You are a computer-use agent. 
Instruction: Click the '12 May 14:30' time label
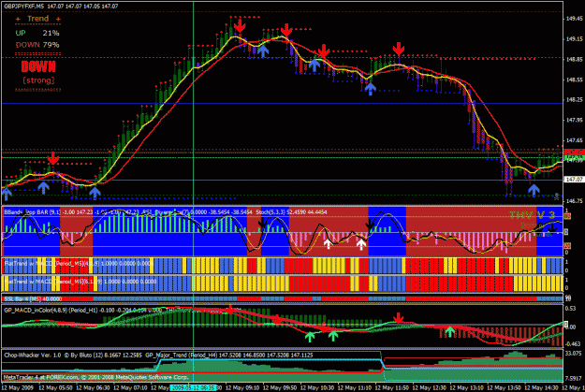541,388
